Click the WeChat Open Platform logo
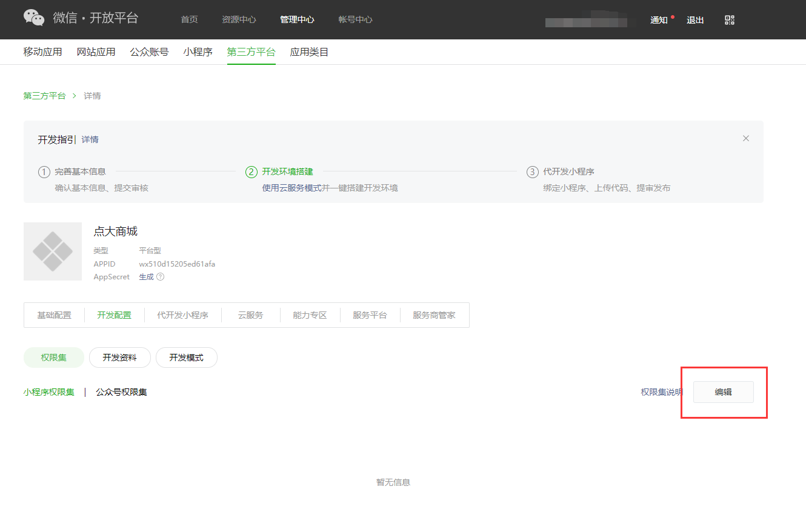The height and width of the screenshot is (532, 806). (x=81, y=18)
